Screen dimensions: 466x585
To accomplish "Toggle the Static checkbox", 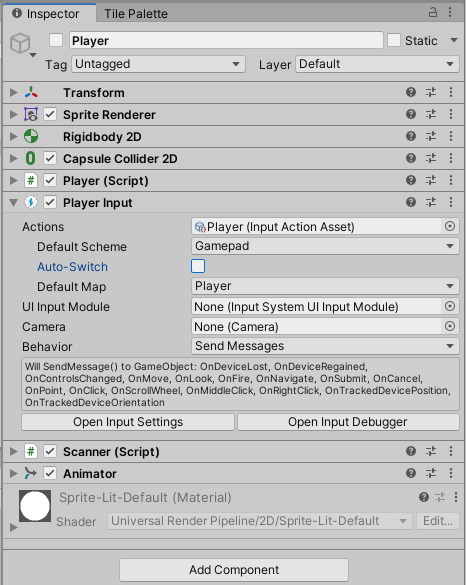I will coord(394,40).
